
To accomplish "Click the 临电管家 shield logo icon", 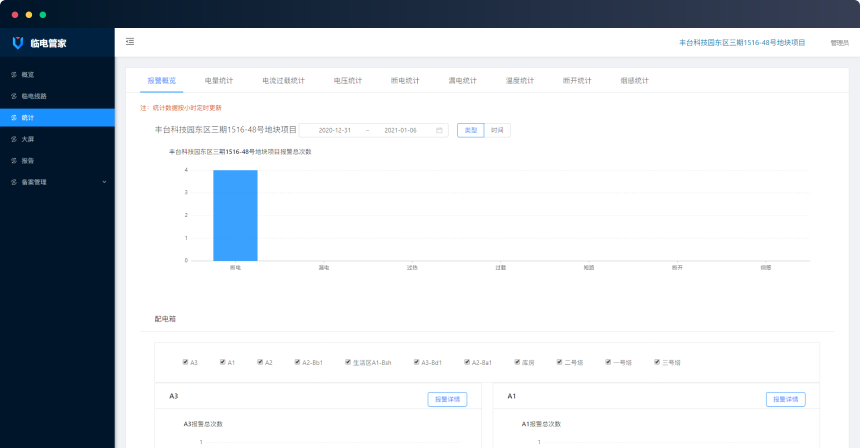I will (x=18, y=43).
